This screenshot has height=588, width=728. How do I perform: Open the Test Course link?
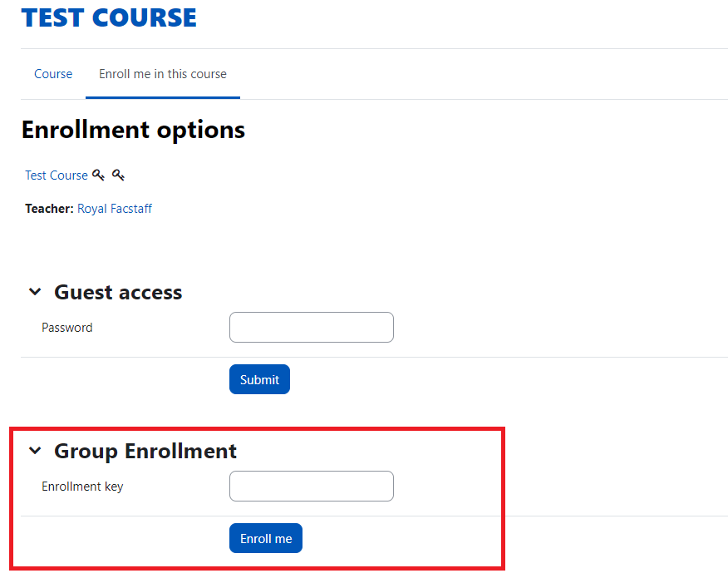click(x=57, y=175)
